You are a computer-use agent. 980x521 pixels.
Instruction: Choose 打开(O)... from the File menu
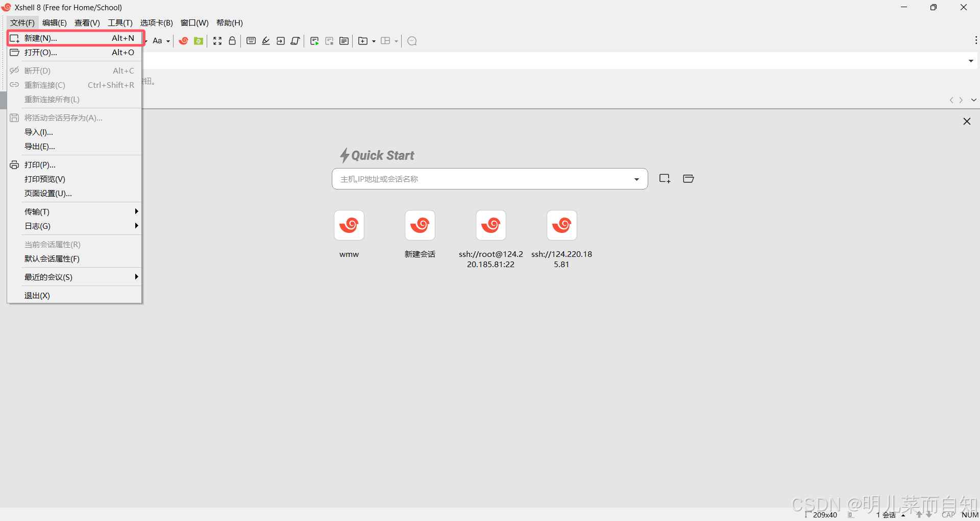75,53
